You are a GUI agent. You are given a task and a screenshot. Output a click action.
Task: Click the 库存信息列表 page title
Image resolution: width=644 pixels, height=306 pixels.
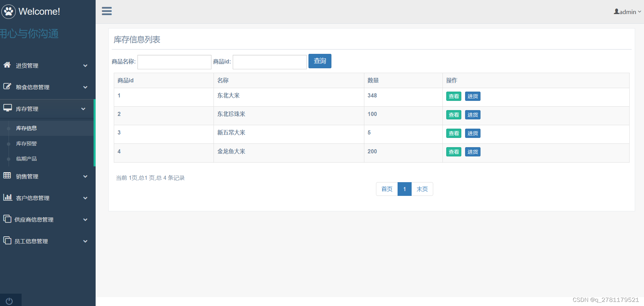137,40
